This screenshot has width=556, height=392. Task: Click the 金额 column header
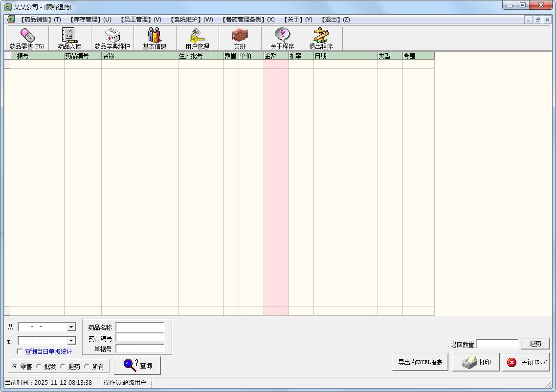pos(276,56)
